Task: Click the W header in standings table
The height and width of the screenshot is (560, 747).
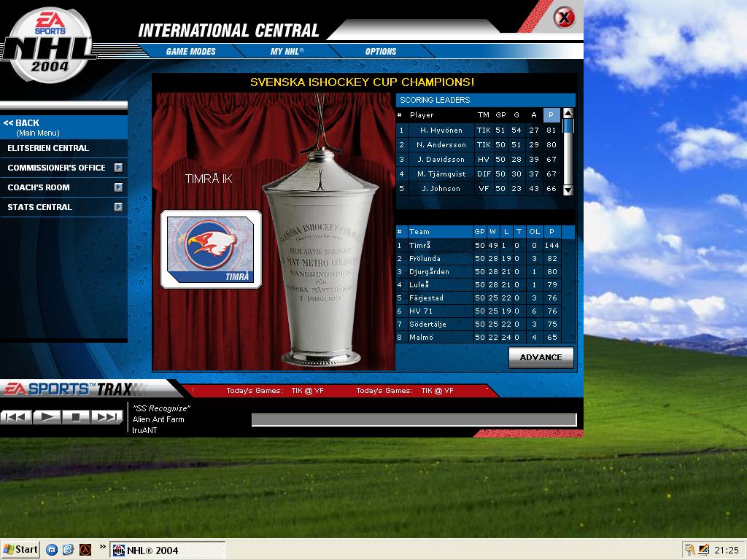Action: (492, 232)
